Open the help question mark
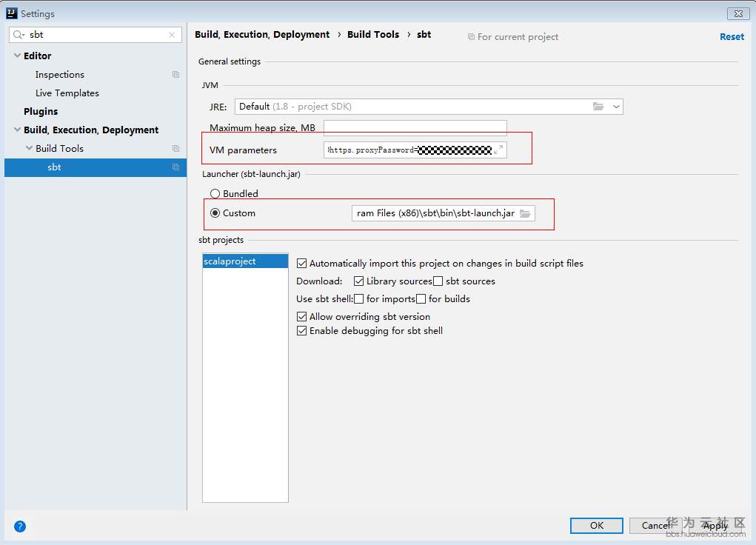Screen dimensions: 756x545 pos(20,526)
